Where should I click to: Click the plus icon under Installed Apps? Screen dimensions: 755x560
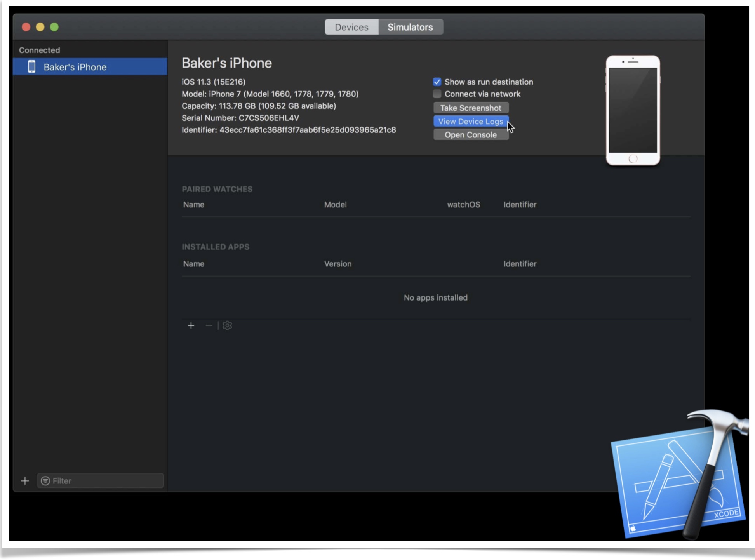pos(191,325)
